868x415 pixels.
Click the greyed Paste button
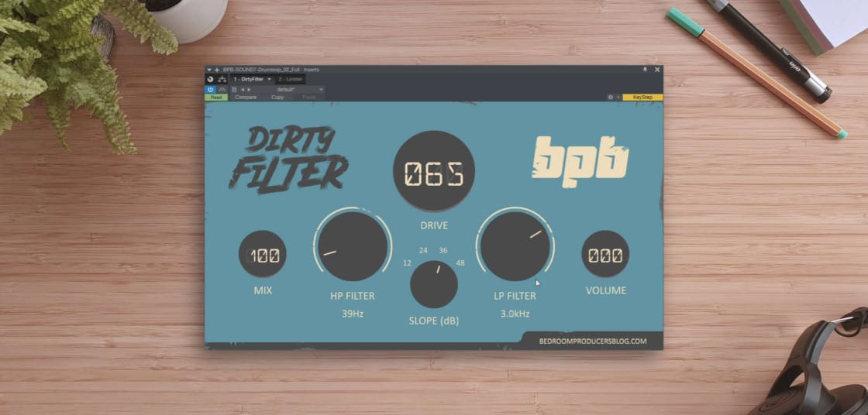[x=309, y=98]
